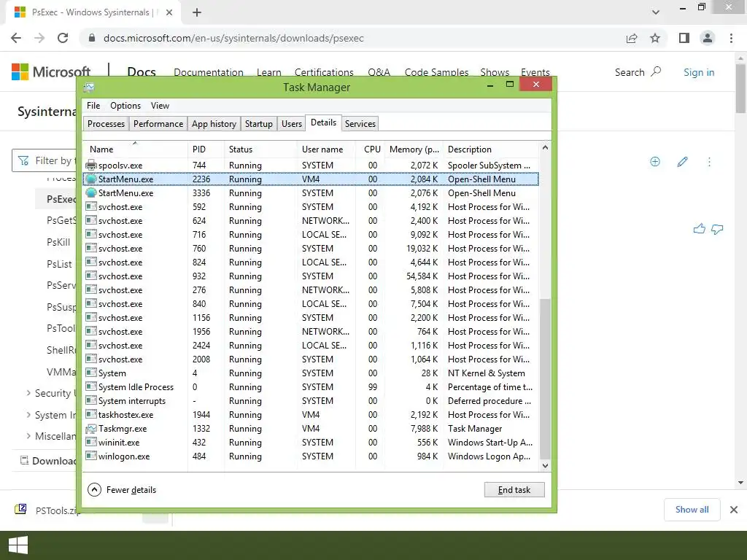Screen dimensions: 747x560
Task: Open the Chrome three-dot menu
Action: 731,38
